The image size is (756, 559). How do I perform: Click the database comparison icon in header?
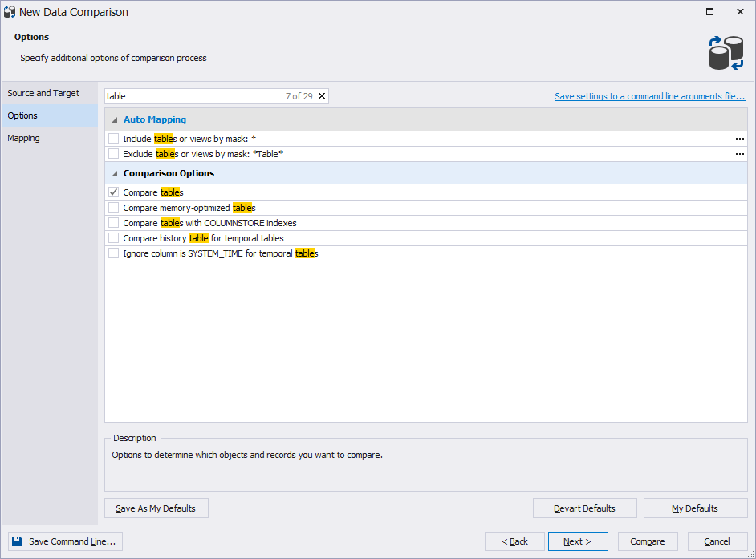(726, 53)
